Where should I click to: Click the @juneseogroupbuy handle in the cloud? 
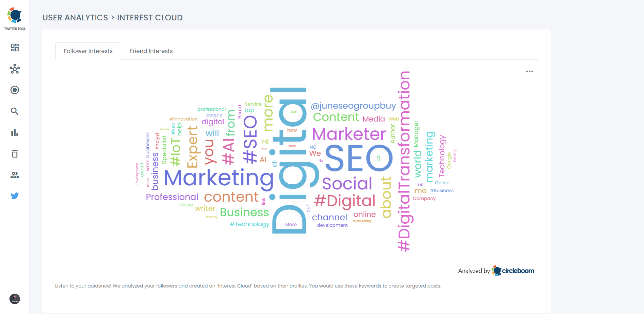tap(354, 106)
